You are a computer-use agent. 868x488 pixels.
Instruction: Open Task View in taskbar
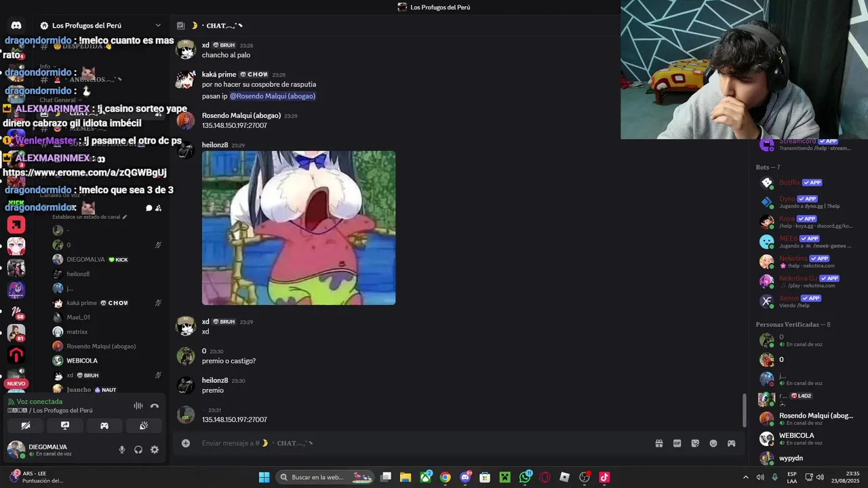point(386,477)
